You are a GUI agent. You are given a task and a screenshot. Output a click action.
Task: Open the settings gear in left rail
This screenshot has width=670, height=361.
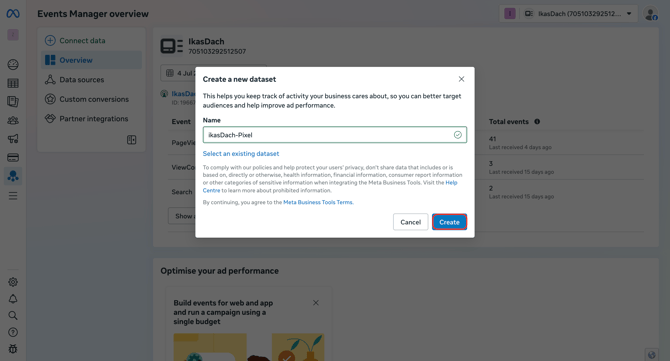tap(13, 282)
